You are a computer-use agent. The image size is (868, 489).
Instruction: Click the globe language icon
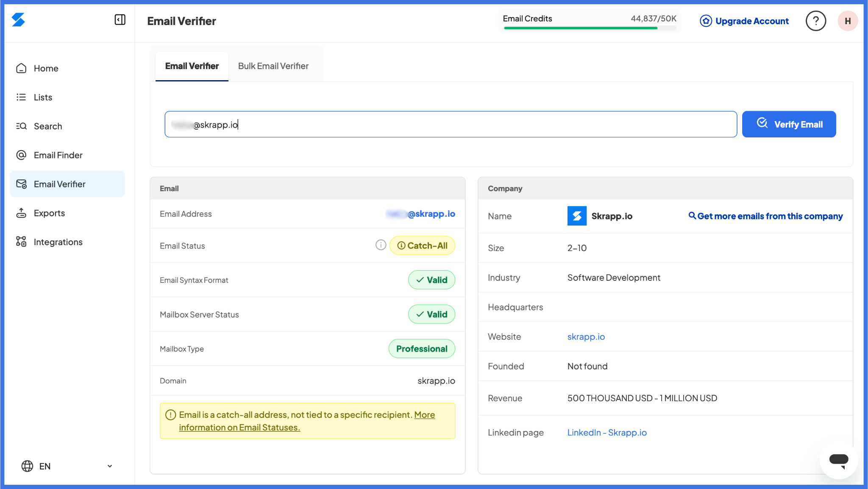(27, 466)
